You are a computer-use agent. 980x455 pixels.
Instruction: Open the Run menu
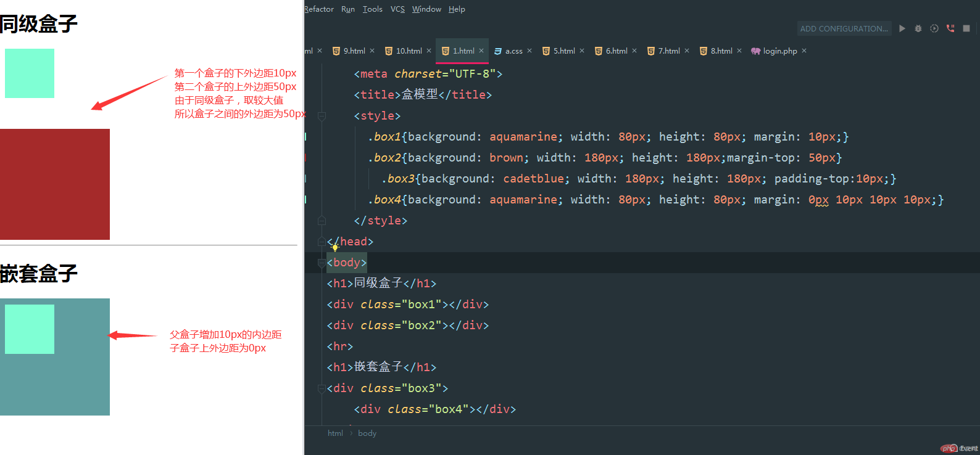point(348,9)
